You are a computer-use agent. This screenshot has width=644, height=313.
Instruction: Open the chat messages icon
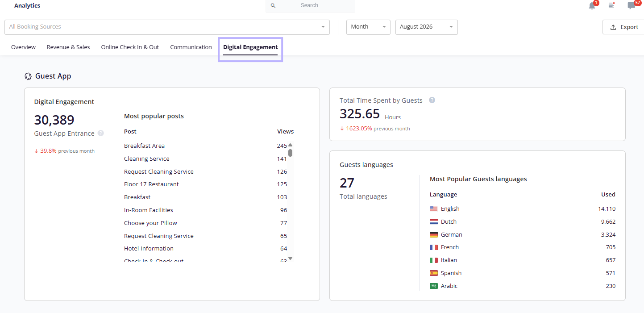[x=631, y=6]
